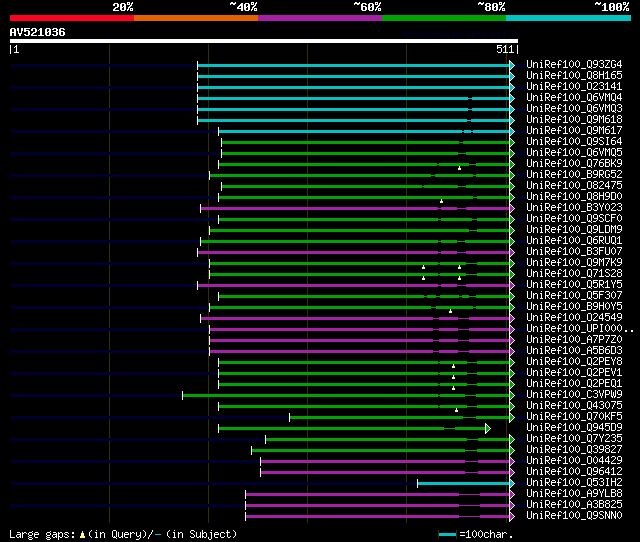Screen dimensions: 640x542
Task: Click the UniRef100_Q93ZG4 hit label
Action: click(x=574, y=64)
